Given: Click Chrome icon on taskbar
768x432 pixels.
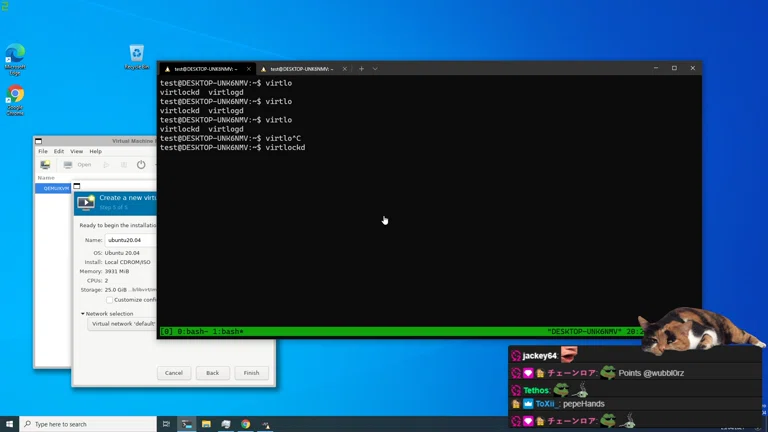Looking at the screenshot, I should point(245,424).
